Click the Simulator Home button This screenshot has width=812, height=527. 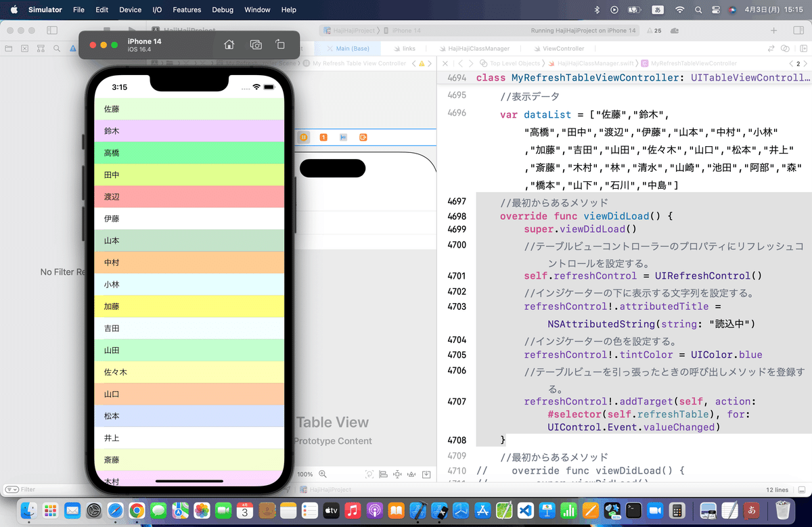[x=229, y=45]
